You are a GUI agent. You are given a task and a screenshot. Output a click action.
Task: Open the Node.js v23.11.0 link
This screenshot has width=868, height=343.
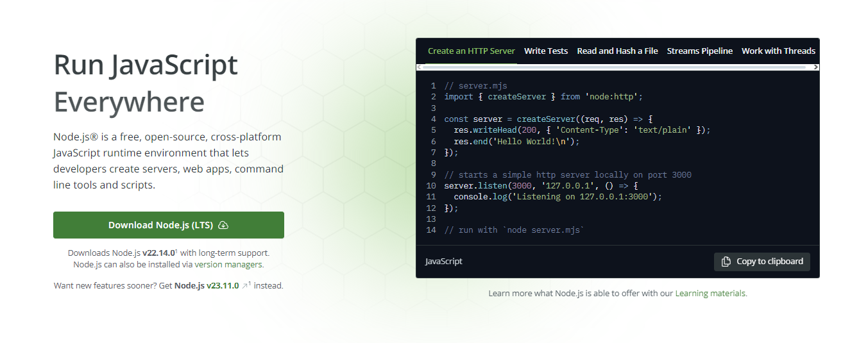click(x=207, y=285)
